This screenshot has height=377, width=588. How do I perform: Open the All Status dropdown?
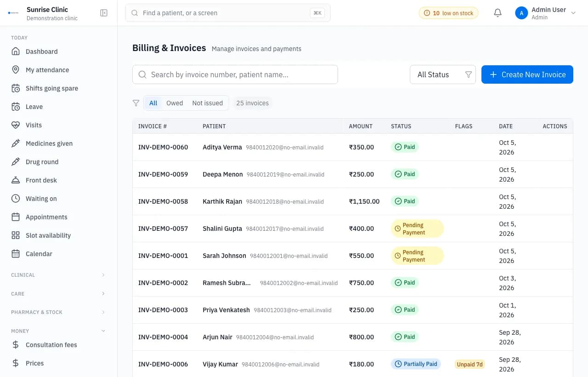443,74
